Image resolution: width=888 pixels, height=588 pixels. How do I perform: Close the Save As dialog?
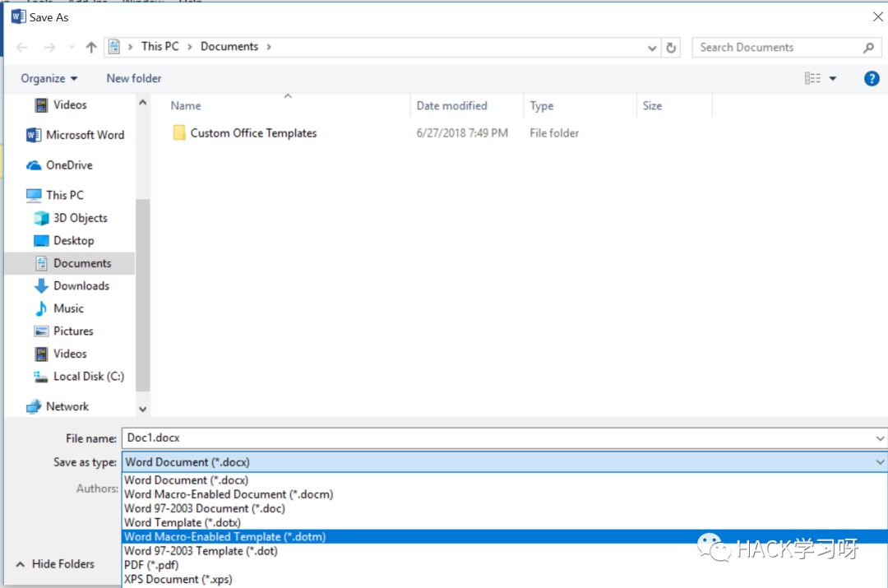877,17
